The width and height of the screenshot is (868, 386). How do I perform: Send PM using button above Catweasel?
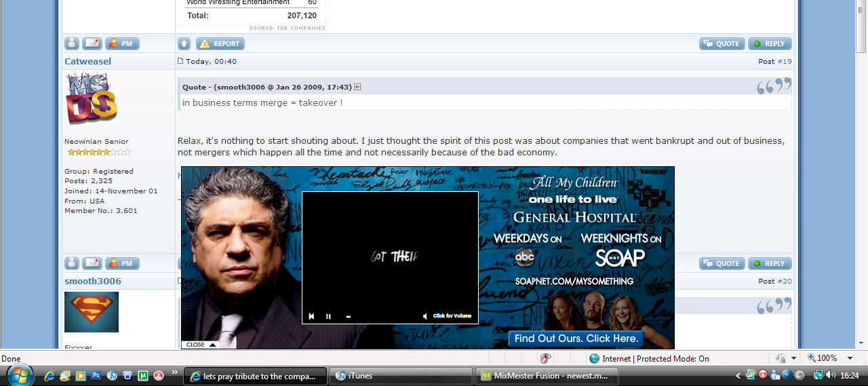[122, 43]
